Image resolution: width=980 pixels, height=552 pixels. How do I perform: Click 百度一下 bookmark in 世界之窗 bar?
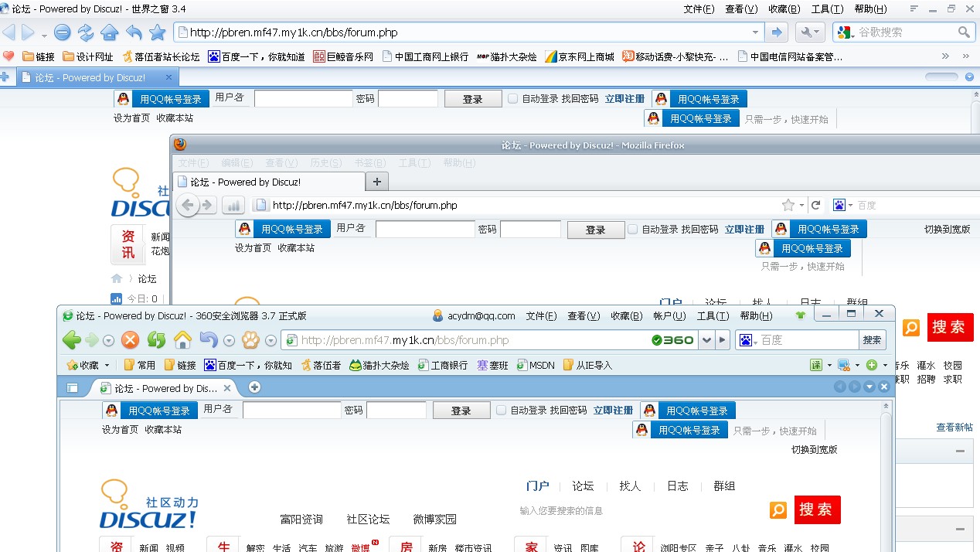257,56
